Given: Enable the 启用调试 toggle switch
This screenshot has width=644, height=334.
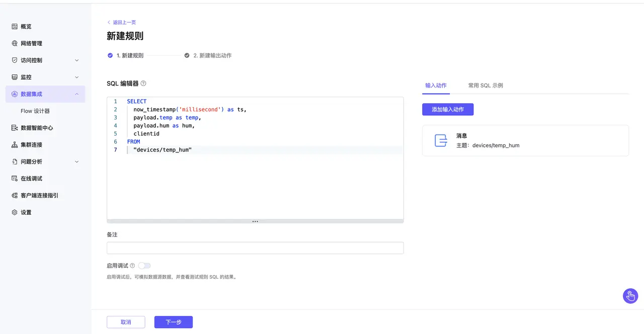Looking at the screenshot, I should tap(144, 266).
